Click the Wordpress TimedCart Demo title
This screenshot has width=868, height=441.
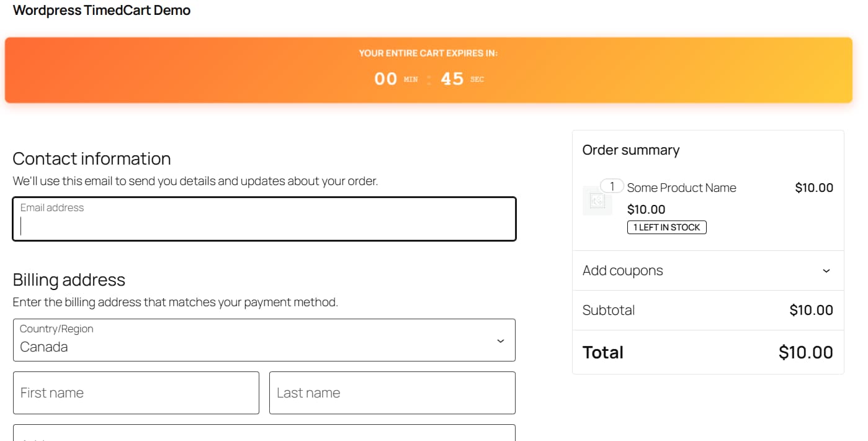101,10
